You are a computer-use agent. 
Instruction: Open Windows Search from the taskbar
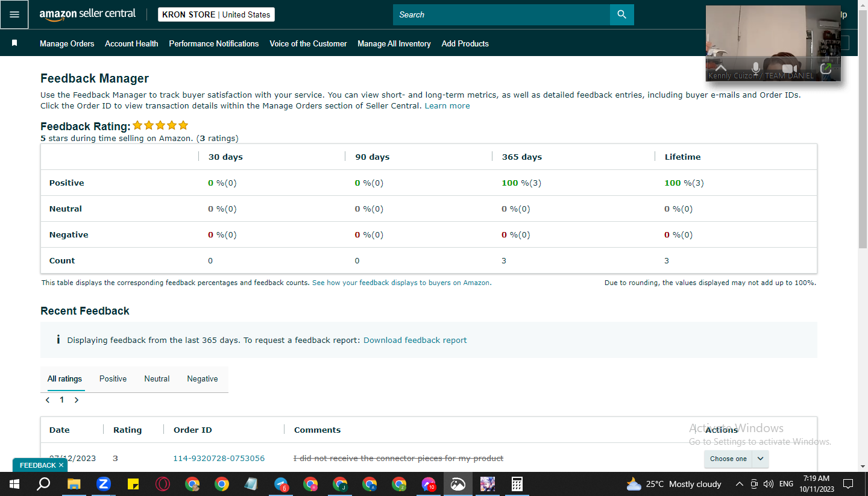click(x=43, y=484)
